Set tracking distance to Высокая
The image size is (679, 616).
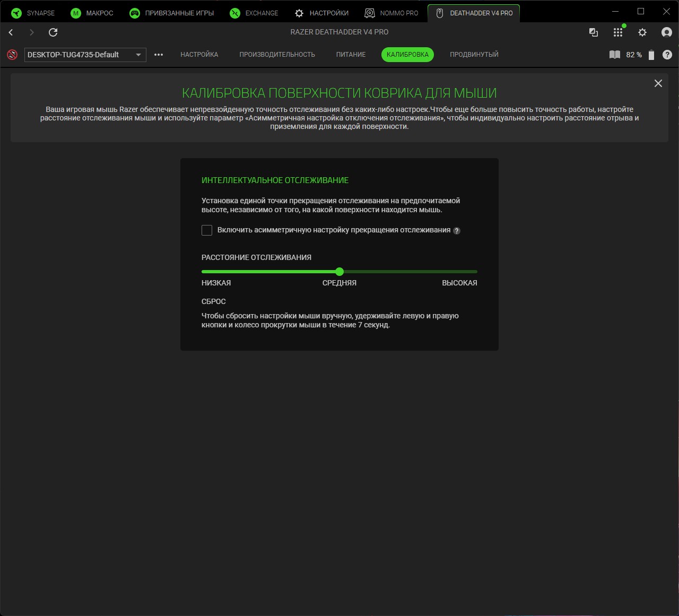coord(459,283)
